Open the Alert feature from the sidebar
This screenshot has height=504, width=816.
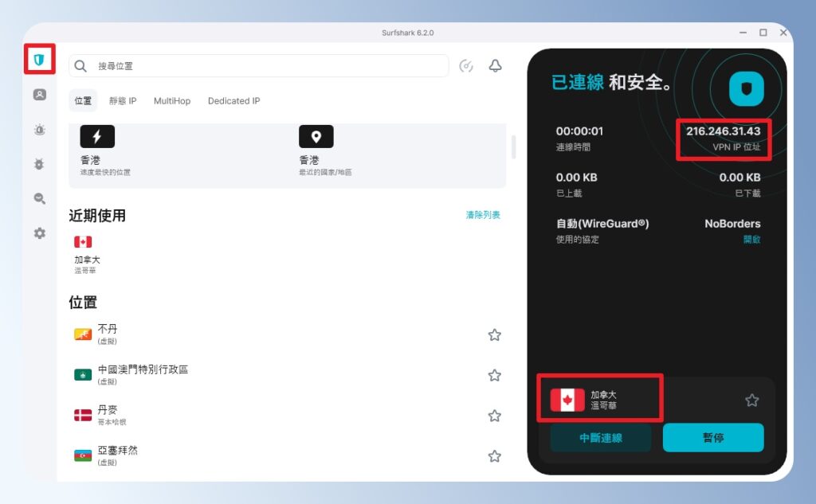click(38, 129)
